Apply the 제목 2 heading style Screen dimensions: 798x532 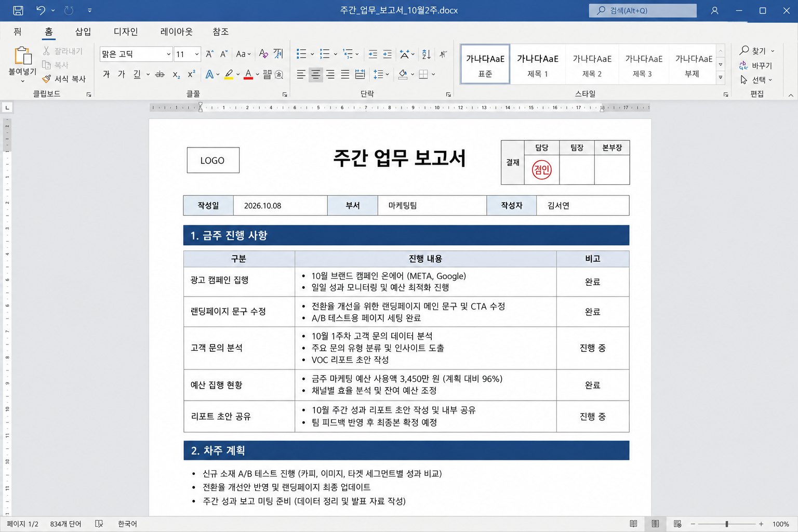(592, 64)
